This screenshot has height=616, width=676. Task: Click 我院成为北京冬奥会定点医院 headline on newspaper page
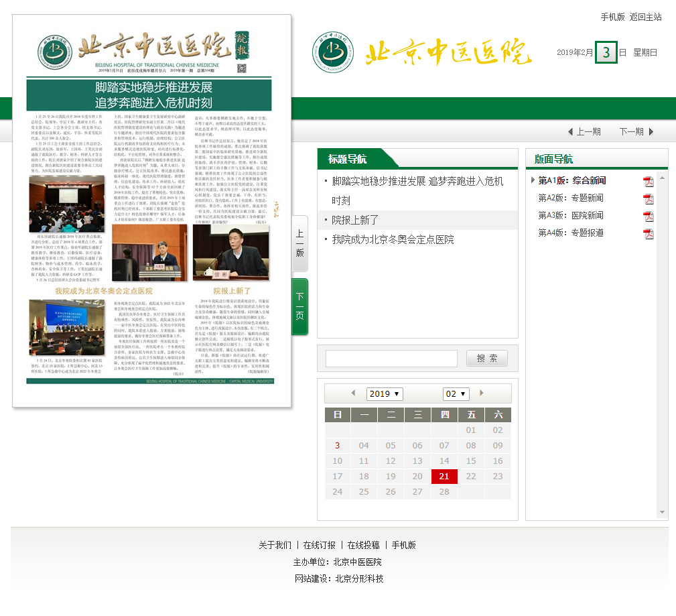(104, 291)
